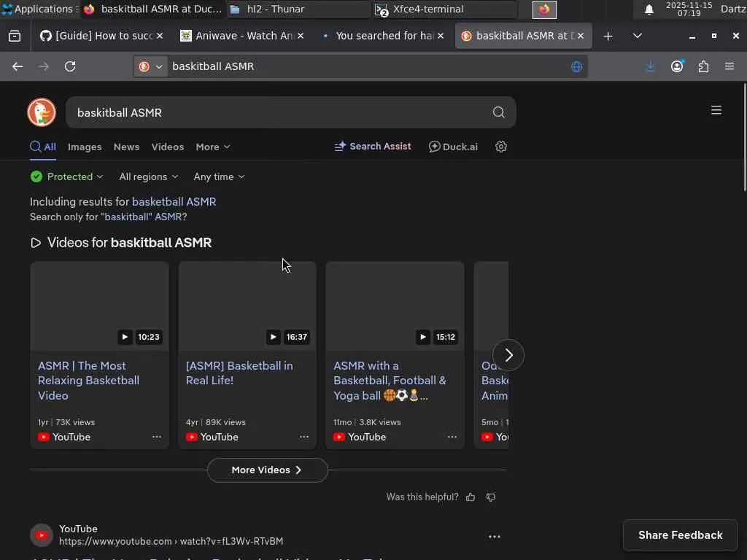
Task: Open a new browser tab
Action: coord(608,36)
